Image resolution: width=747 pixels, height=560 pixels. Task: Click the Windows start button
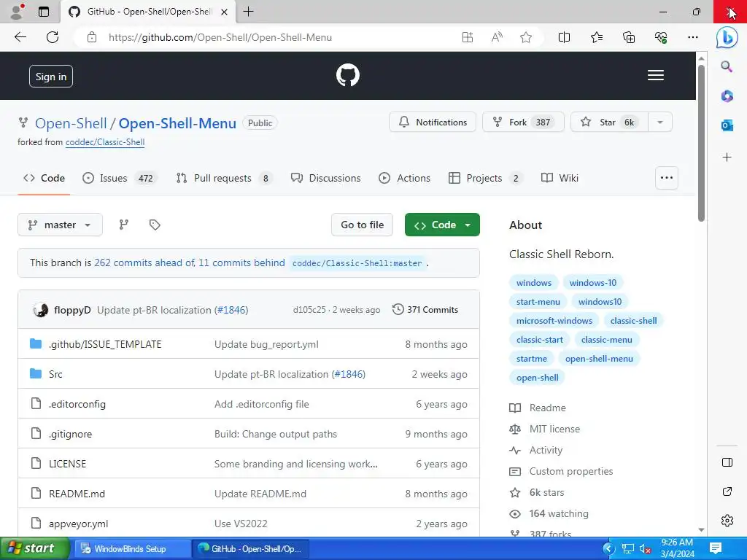pos(34,548)
